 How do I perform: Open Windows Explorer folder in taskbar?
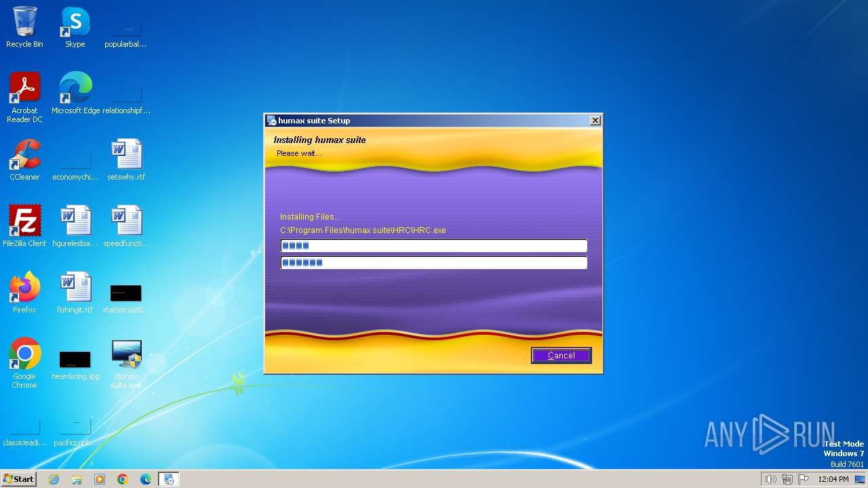tap(77, 479)
